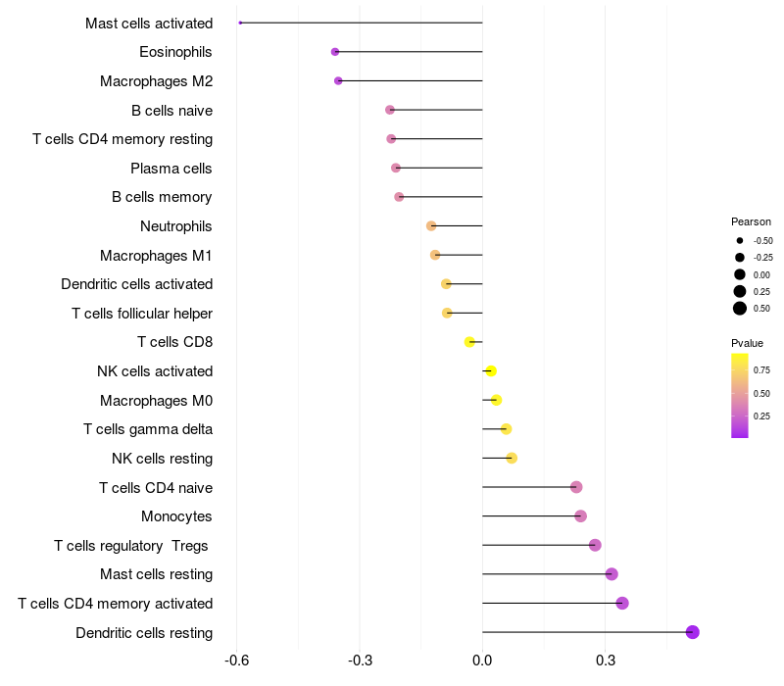Select the T cells CD8 yellow dot

[x=469, y=342]
